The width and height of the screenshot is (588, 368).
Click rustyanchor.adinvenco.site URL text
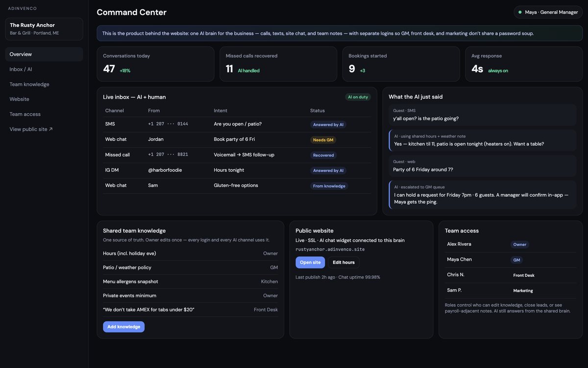(x=330, y=249)
